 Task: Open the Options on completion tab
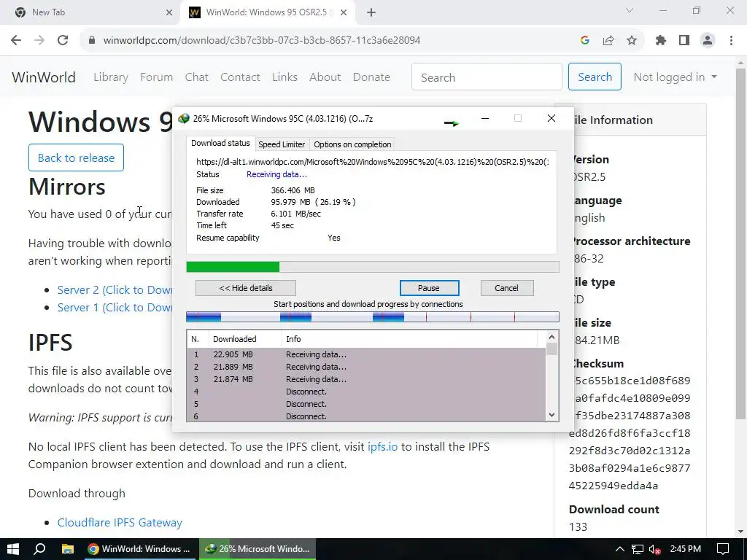(352, 144)
